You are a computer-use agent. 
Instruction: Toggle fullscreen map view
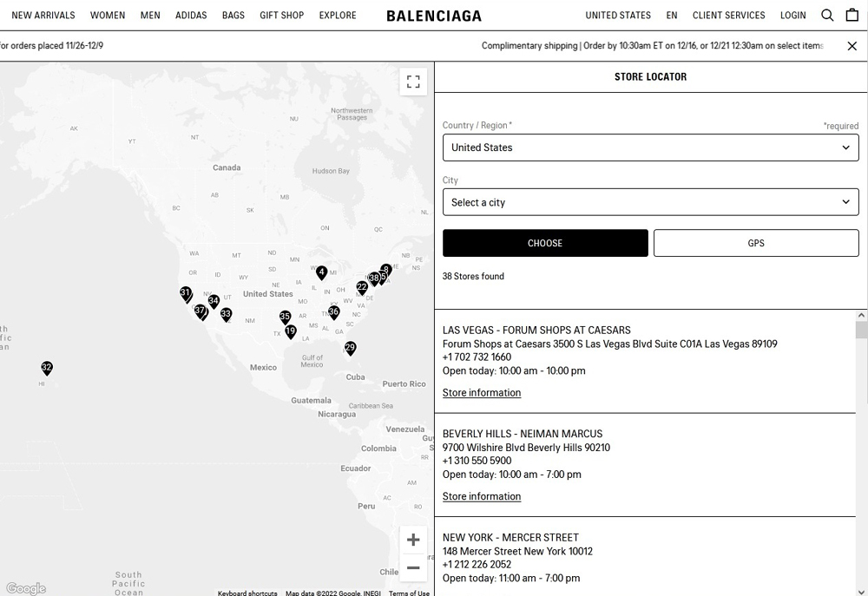coord(413,82)
